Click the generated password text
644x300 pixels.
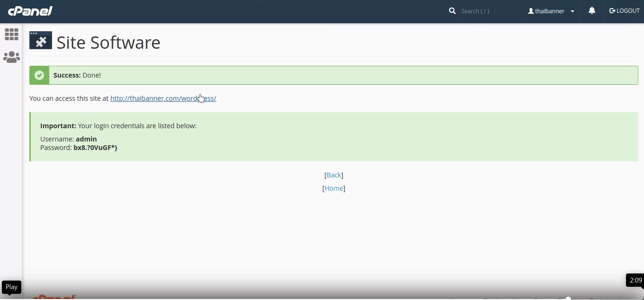pos(95,148)
